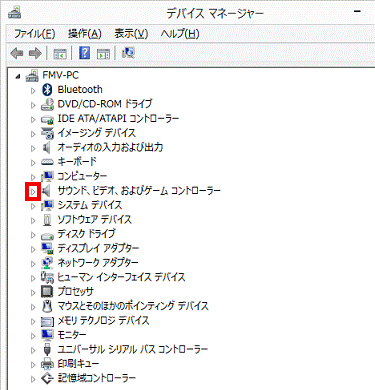Image resolution: width=375 pixels, height=390 pixels.
Task: Select the マウスとそのほかのポインティング デバイス label
Action: click(x=133, y=306)
